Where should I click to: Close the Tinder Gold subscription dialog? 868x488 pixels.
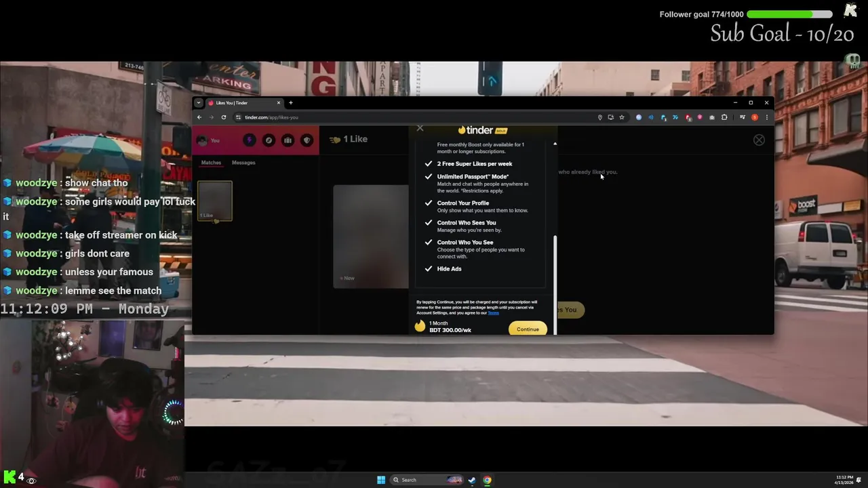(x=420, y=128)
